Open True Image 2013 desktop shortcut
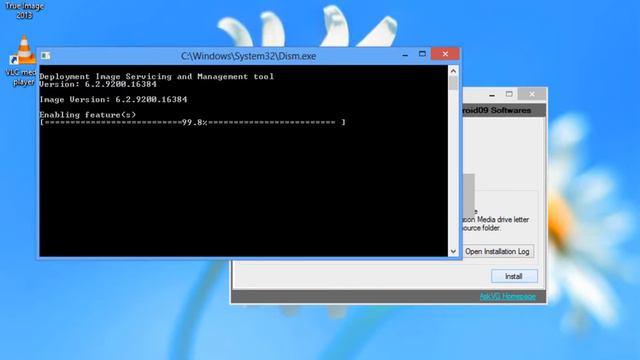Screen dimensions: 640x360 pos(24,10)
